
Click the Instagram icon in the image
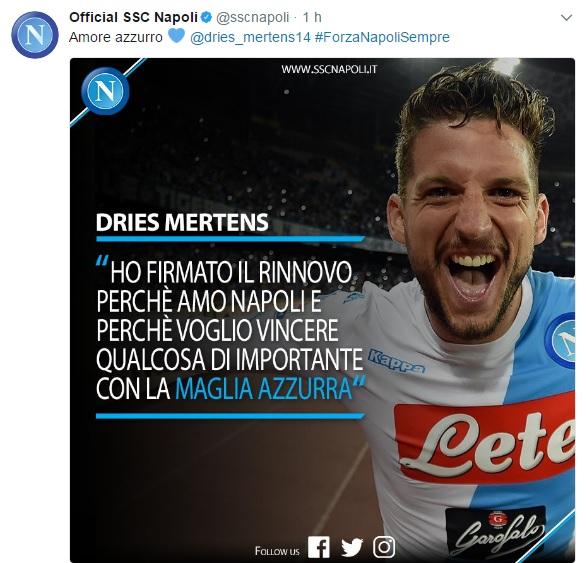click(384, 547)
